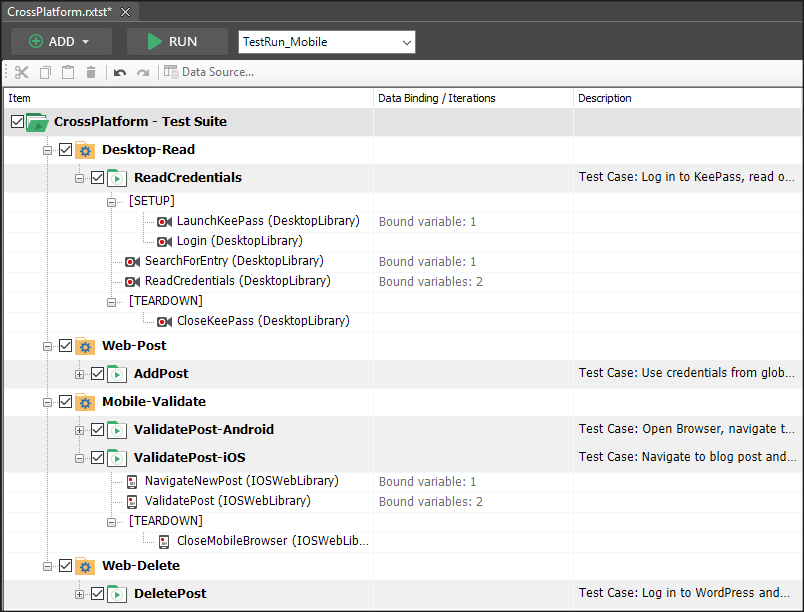The image size is (804, 612).
Task: Click the Web-Delete smart folder icon
Action: (x=85, y=566)
